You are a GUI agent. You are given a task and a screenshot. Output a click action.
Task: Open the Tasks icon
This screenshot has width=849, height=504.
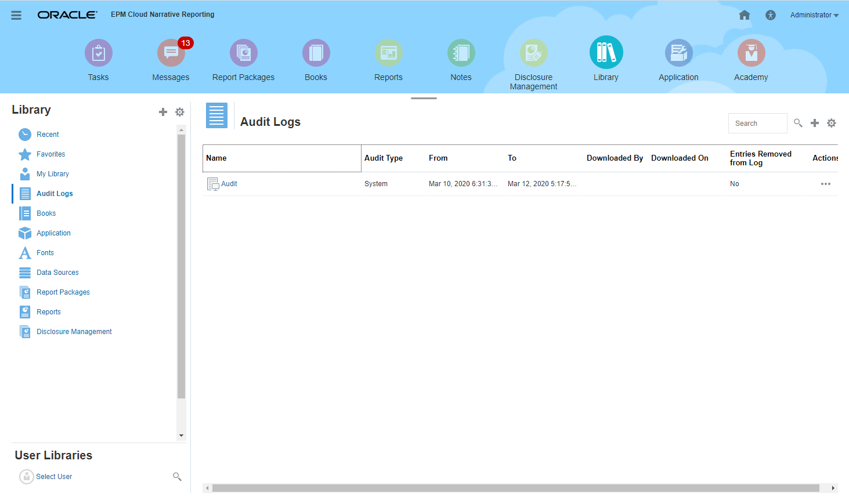click(99, 53)
